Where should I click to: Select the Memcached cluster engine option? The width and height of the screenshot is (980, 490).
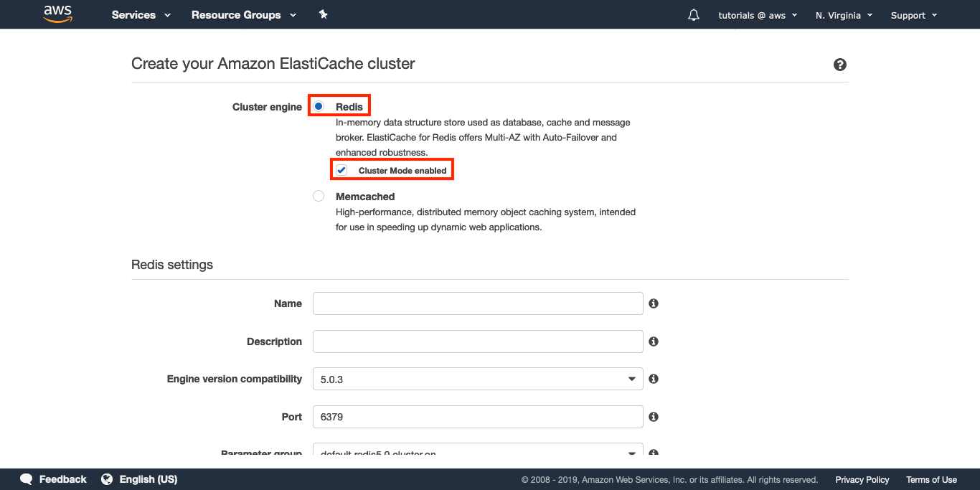click(x=319, y=196)
